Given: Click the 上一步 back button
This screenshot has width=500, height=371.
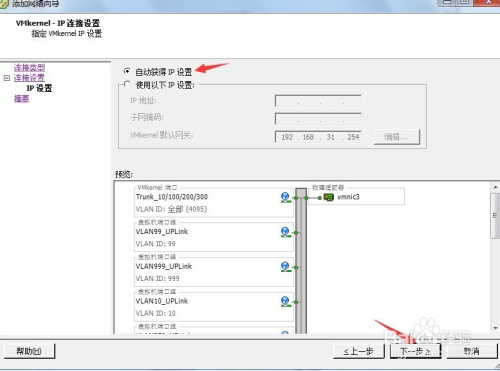Looking at the screenshot, I should click(x=359, y=351).
